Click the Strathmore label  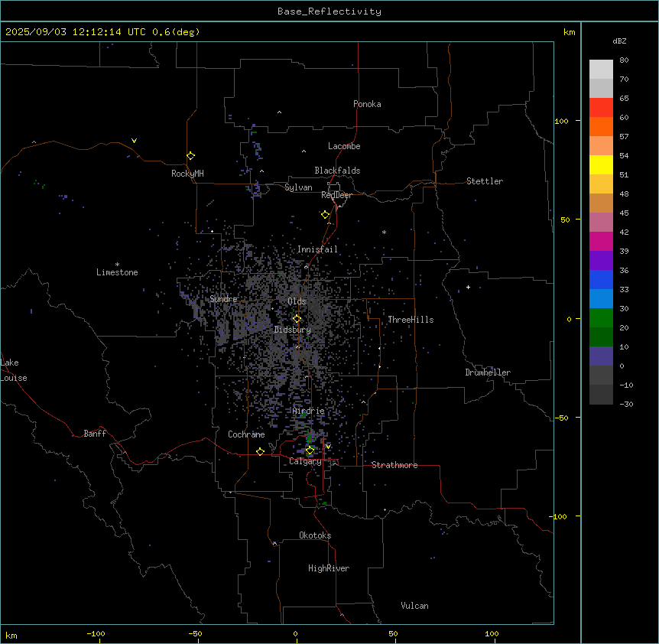point(394,465)
